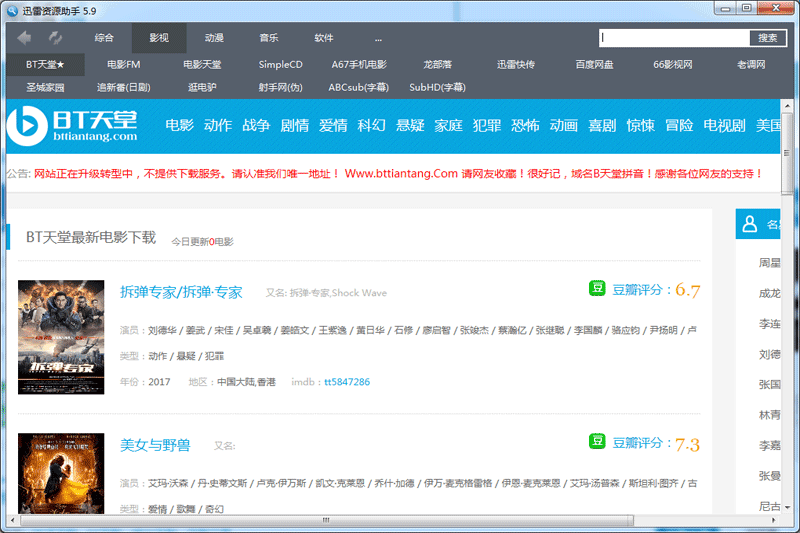
Task: Click the back arrow navigation icon
Action: pos(24,38)
